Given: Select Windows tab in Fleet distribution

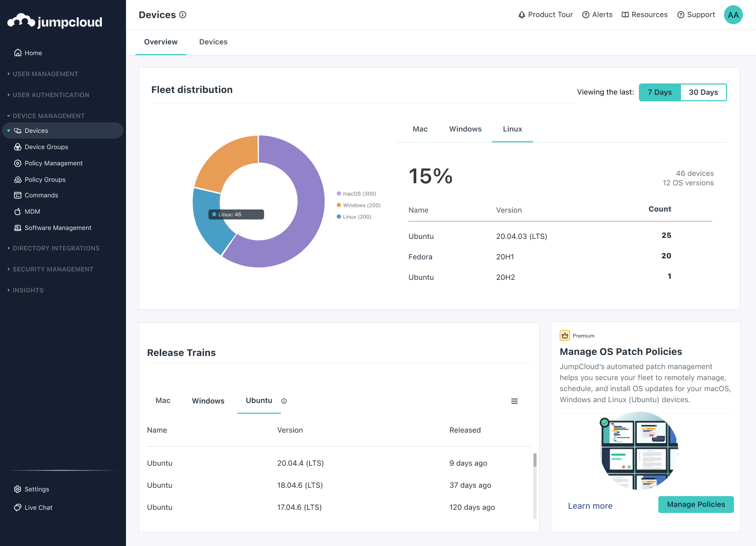Looking at the screenshot, I should click(465, 129).
